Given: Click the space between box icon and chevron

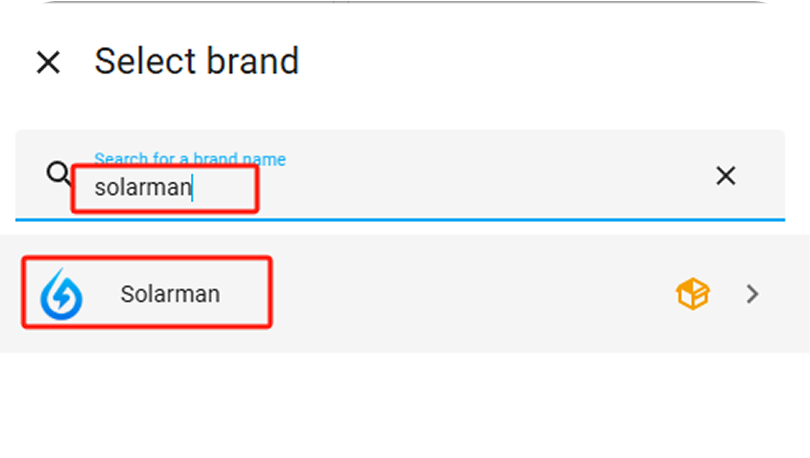Looking at the screenshot, I should (x=728, y=294).
